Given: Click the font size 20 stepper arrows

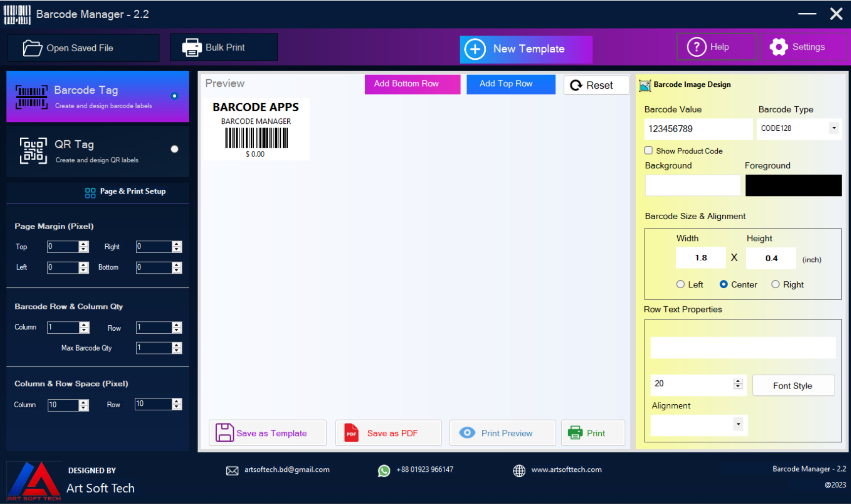Looking at the screenshot, I should [738, 384].
